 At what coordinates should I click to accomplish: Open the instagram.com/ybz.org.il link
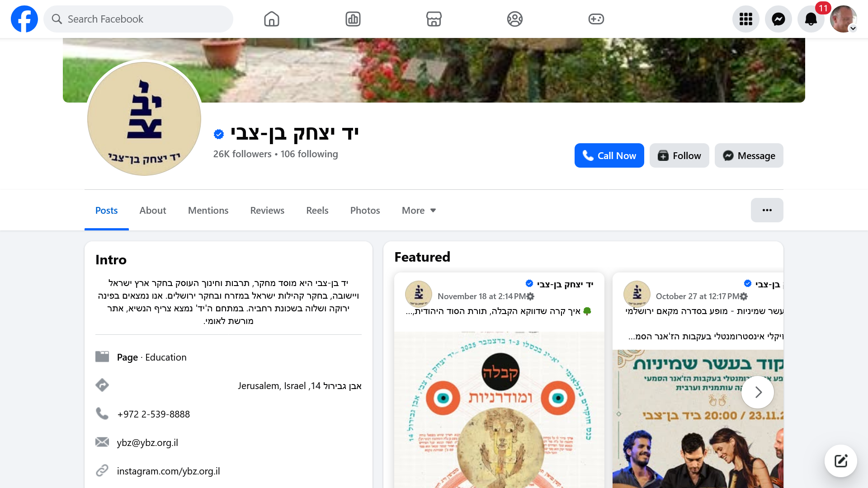tap(168, 471)
